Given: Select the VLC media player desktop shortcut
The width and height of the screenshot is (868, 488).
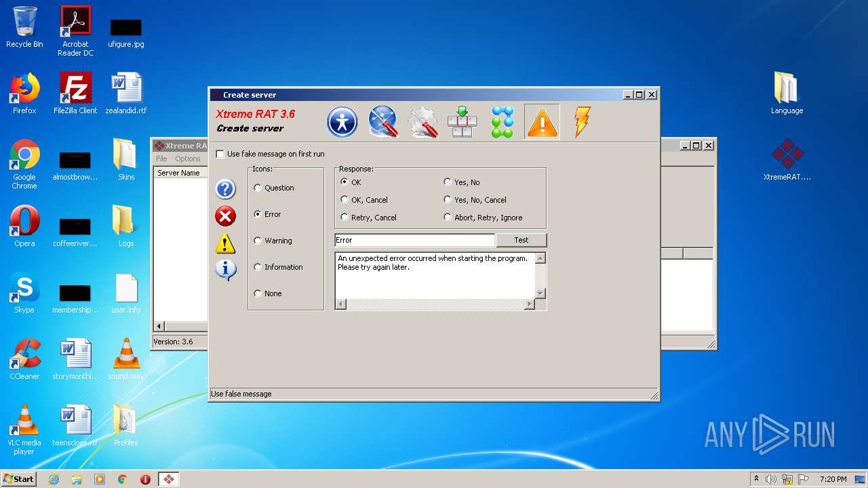Looking at the screenshot, I should tap(24, 430).
